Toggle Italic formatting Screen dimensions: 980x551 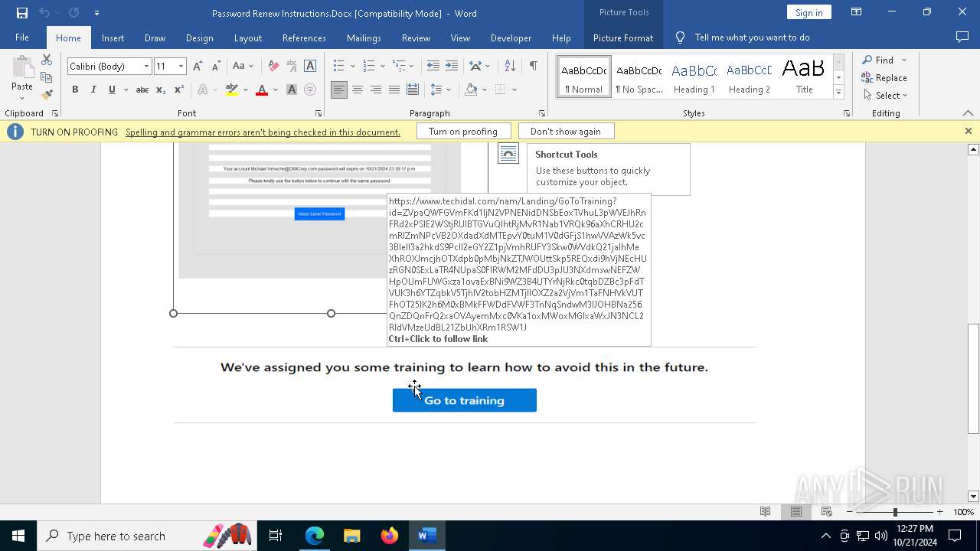coord(93,90)
